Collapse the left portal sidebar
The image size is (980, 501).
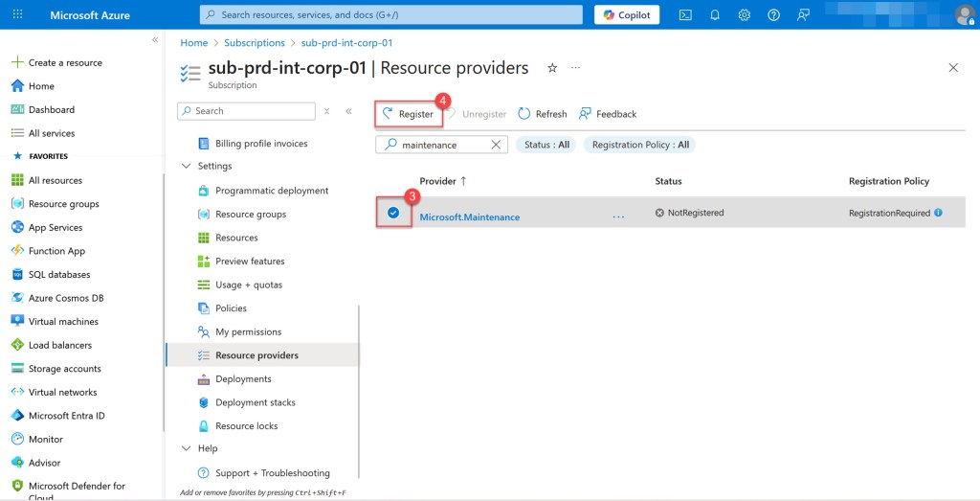[x=155, y=39]
